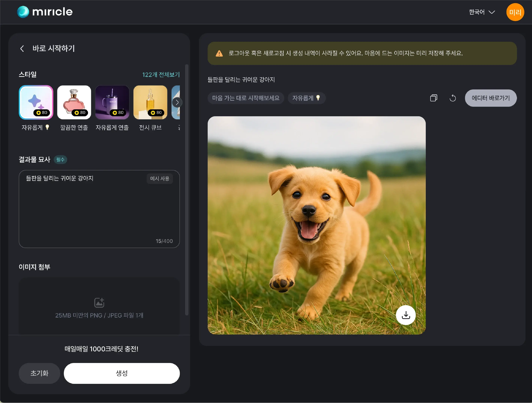This screenshot has height=403, width=532.
Task: Select the 깔끔한 연출 perfume style
Action: click(74, 102)
